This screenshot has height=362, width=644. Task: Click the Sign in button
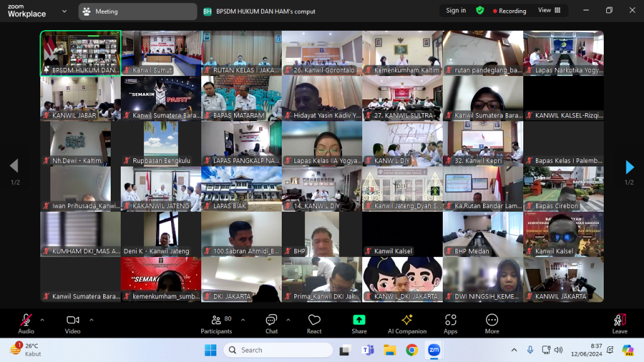point(456,11)
